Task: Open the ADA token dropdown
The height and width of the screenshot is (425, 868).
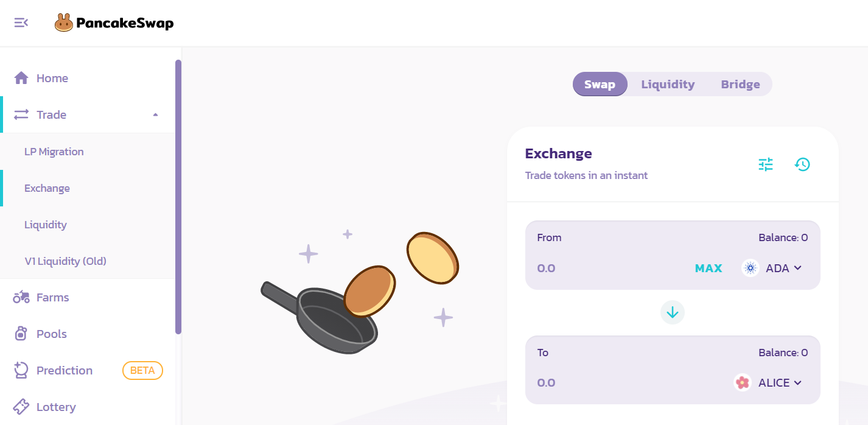Action: [x=772, y=268]
